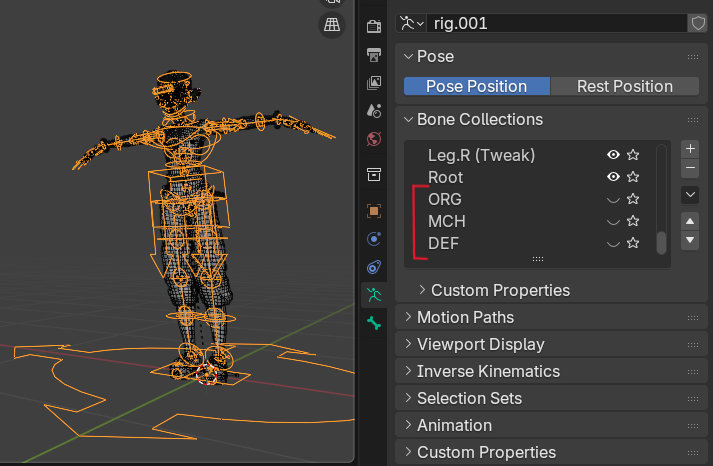The height and width of the screenshot is (466, 713).
Task: Open the Scene properties tab
Action: point(374,110)
